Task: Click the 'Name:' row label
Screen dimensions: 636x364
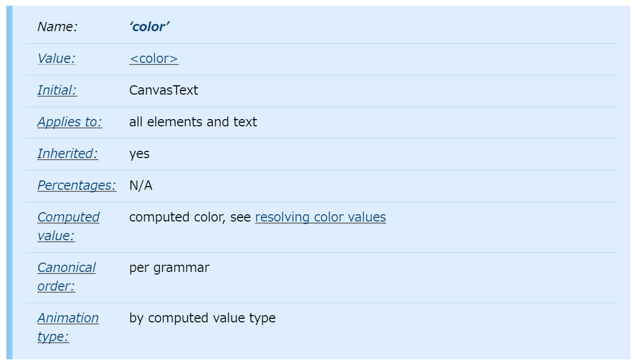Action: click(57, 27)
